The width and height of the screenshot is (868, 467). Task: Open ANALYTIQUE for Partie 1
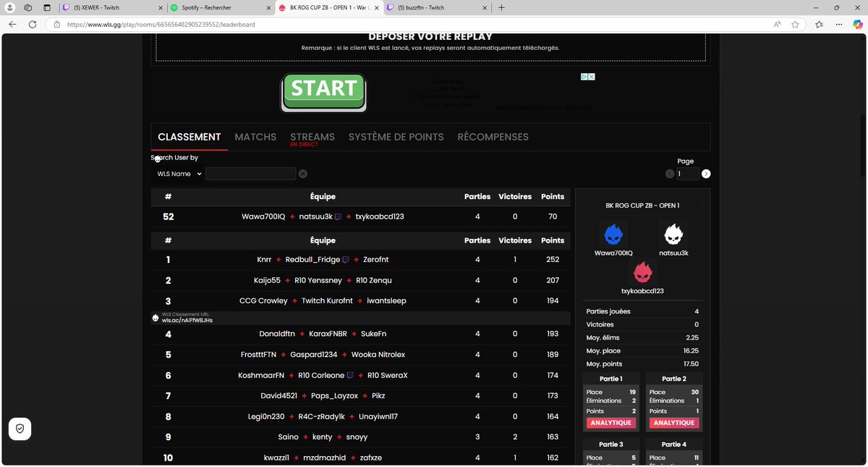[x=611, y=423]
